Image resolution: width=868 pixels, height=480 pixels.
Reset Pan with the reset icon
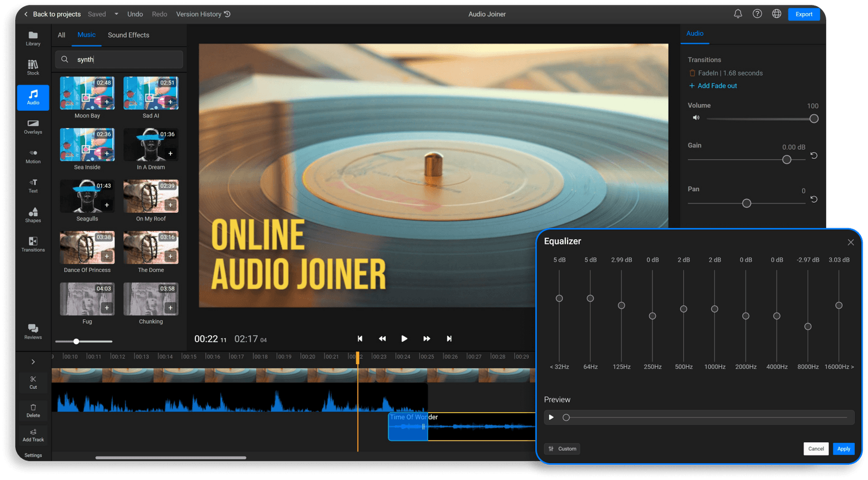(x=814, y=199)
